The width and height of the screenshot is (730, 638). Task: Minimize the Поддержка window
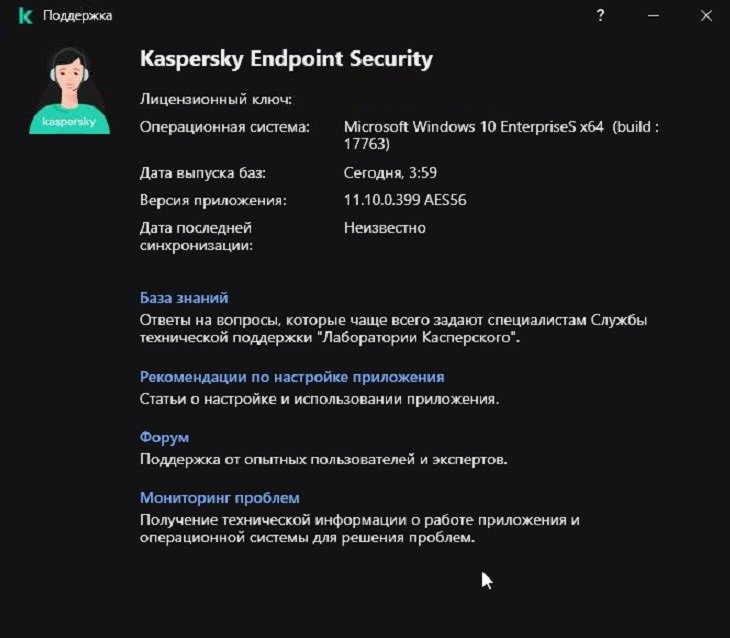click(653, 16)
